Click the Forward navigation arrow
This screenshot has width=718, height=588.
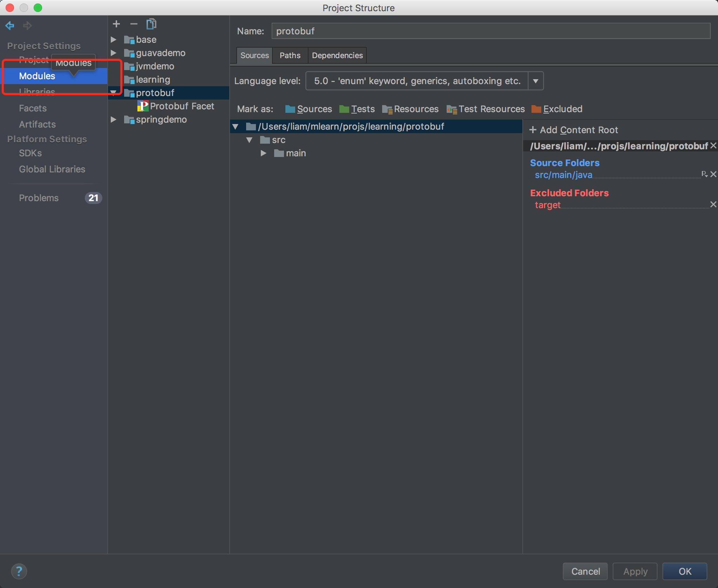pos(27,25)
